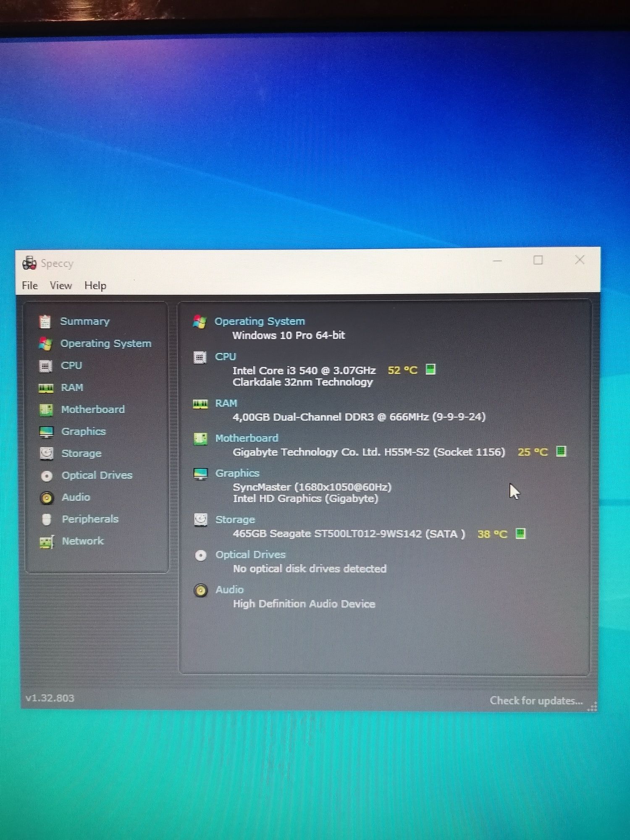Click the Audio heading link in summary
Viewport: 630px width, 840px height.
pos(229,590)
